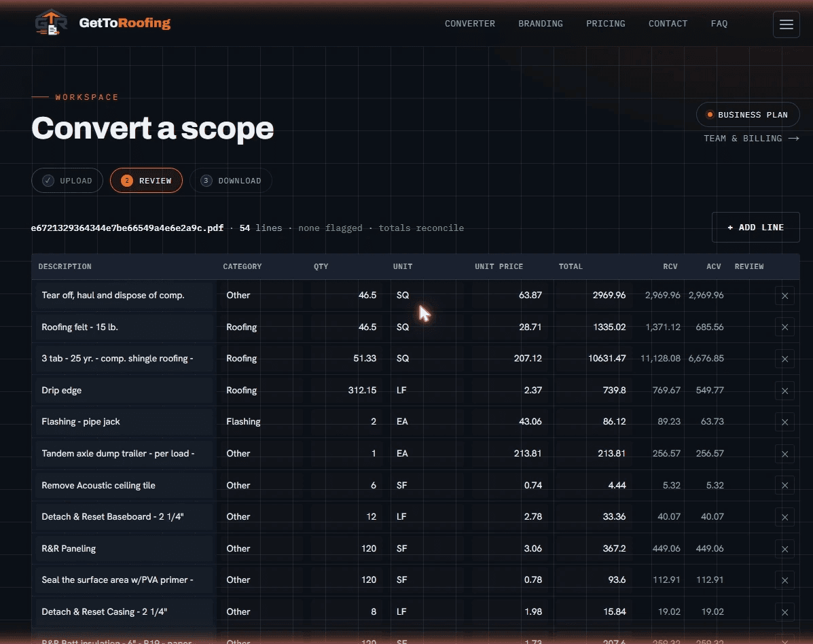The height and width of the screenshot is (644, 813).
Task: Click the GetToRoofing logo icon
Action: coord(51,23)
